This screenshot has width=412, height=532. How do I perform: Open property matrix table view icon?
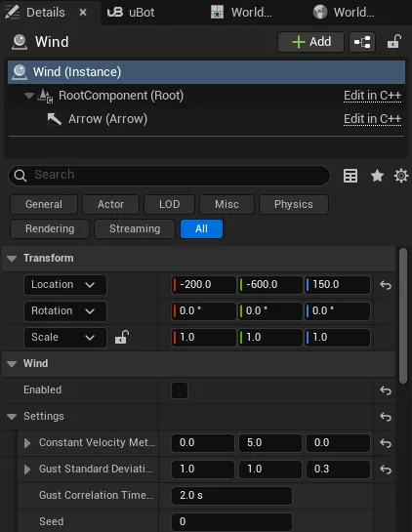tap(350, 176)
